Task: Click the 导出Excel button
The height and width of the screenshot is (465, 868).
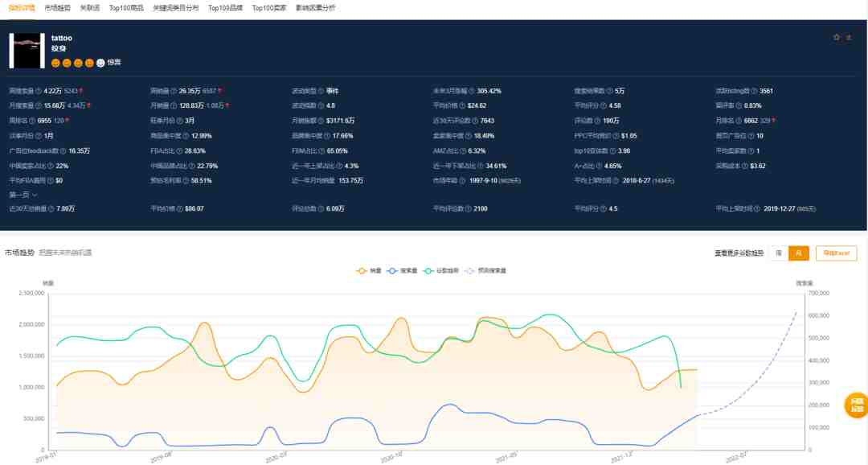Action: click(x=836, y=253)
